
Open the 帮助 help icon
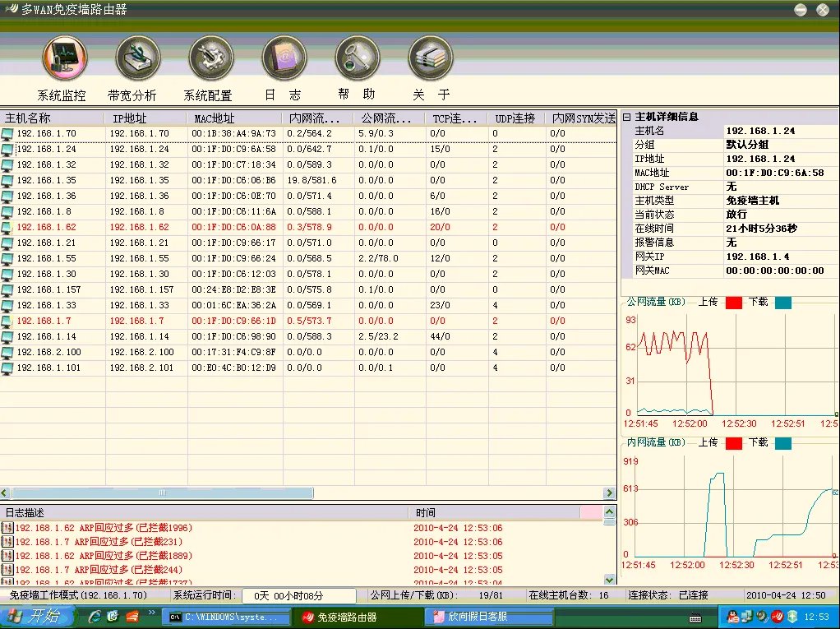coord(357,58)
